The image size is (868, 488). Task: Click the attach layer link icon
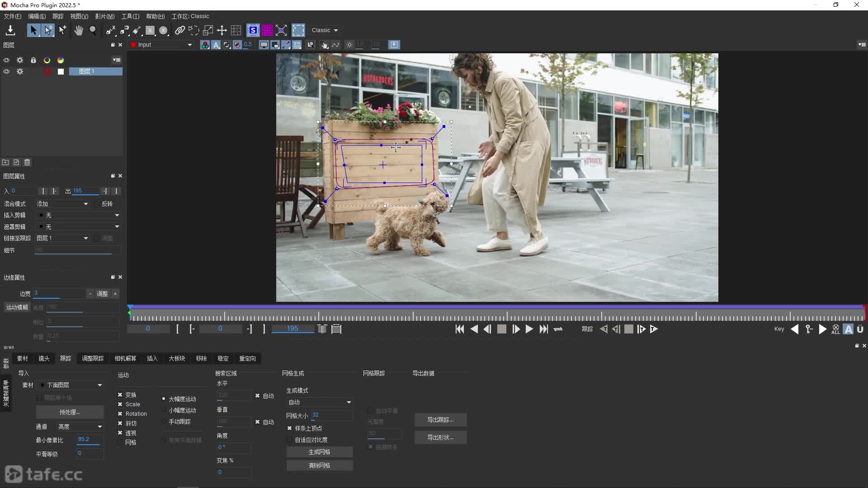coord(180,30)
